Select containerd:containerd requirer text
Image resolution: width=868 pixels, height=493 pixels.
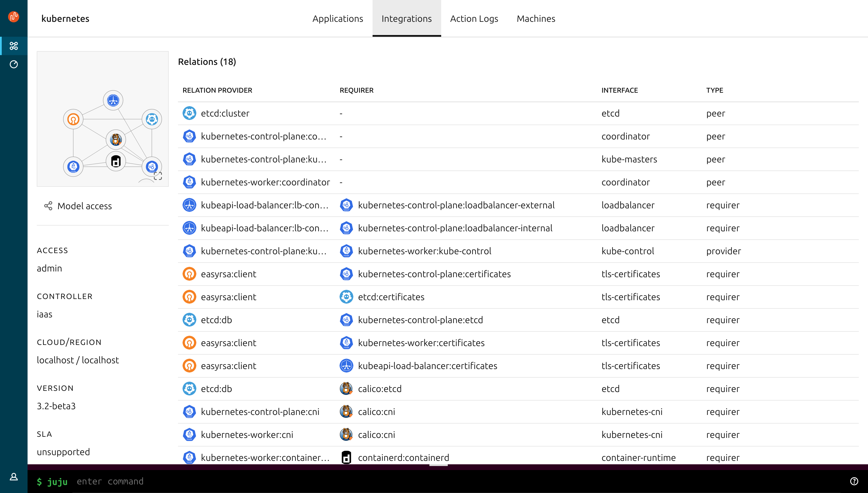(x=403, y=457)
